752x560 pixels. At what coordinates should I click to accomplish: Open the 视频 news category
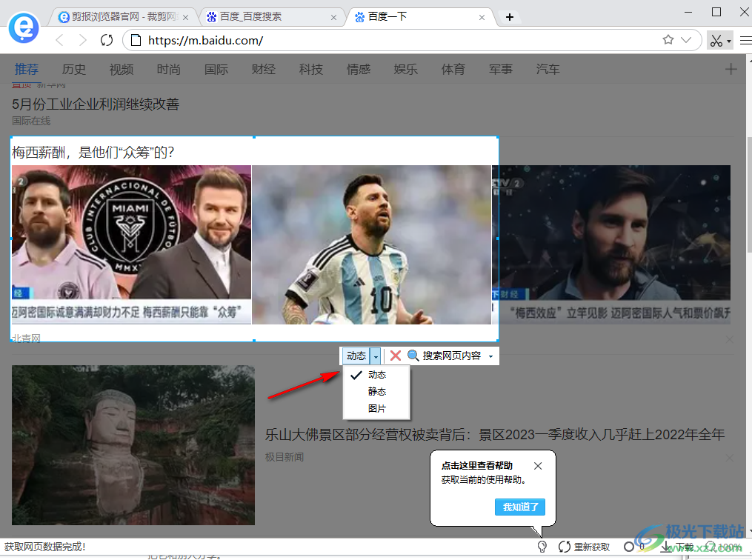click(x=122, y=70)
